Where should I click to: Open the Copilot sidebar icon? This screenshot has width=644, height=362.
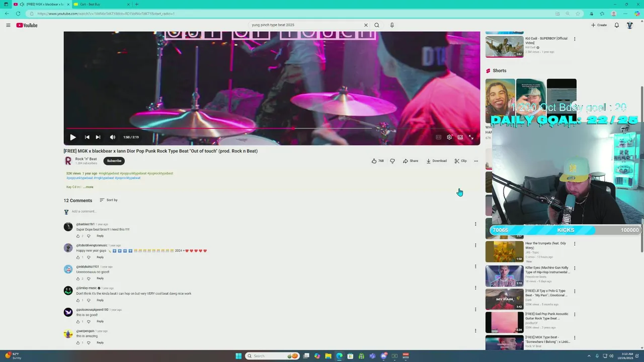[x=637, y=14]
